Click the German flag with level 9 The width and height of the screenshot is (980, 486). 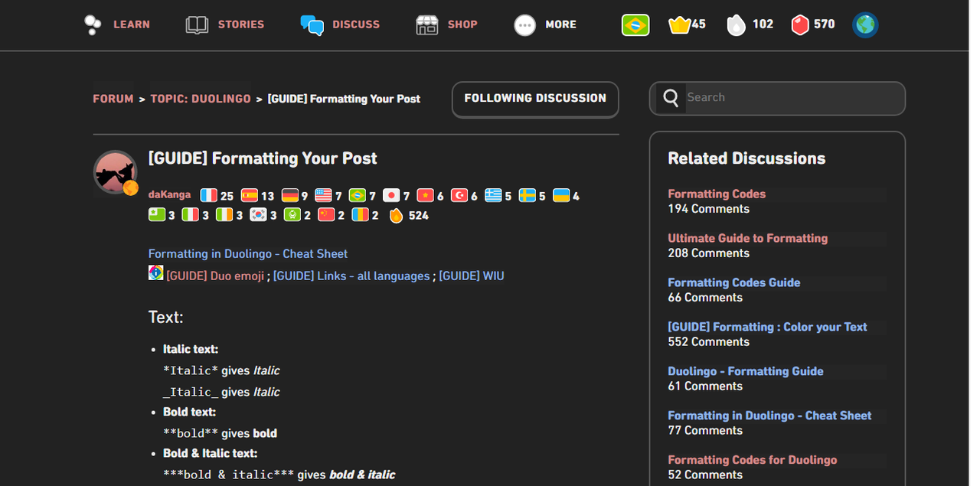[x=290, y=196]
